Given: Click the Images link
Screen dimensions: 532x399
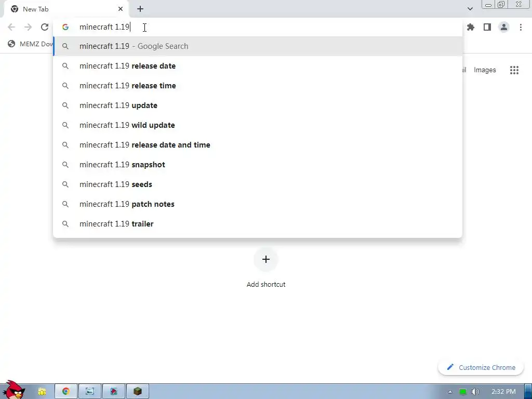Looking at the screenshot, I should pos(485,70).
